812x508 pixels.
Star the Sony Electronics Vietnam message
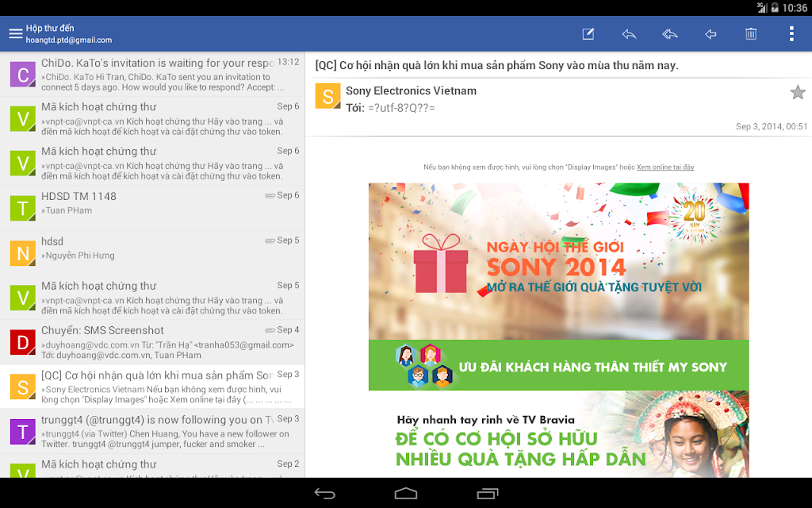(798, 92)
